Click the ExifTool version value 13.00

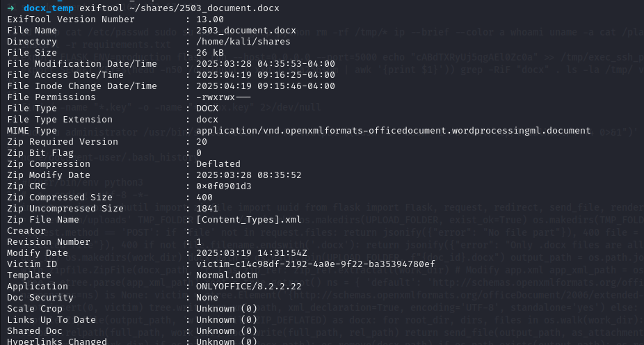pos(210,19)
